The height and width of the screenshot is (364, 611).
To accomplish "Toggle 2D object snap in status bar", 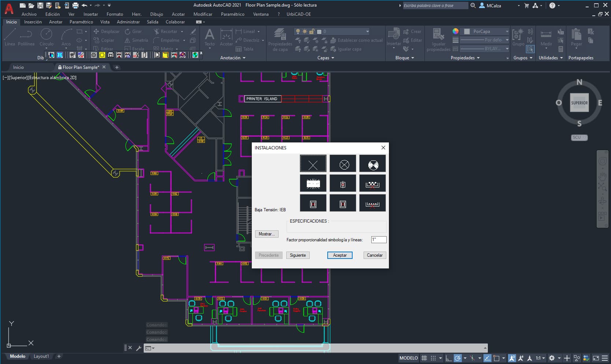I will pos(497,358).
